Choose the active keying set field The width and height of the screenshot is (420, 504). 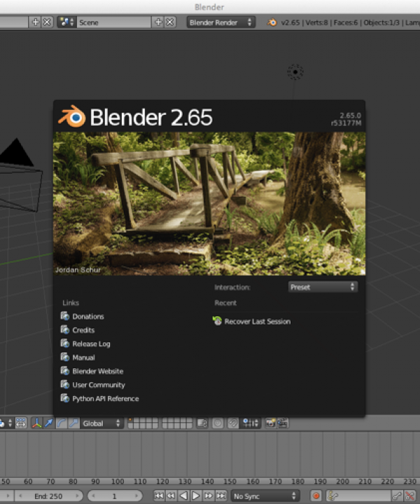click(x=358, y=496)
